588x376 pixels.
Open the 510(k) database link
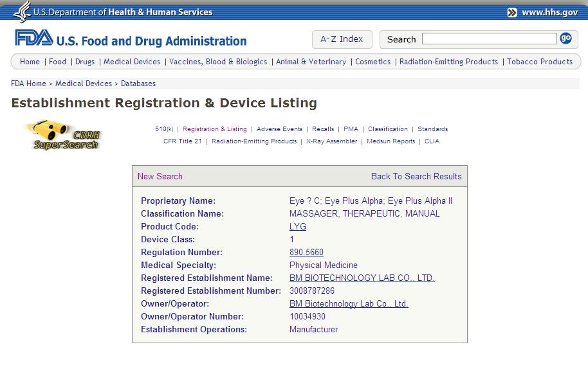pyautogui.click(x=164, y=129)
